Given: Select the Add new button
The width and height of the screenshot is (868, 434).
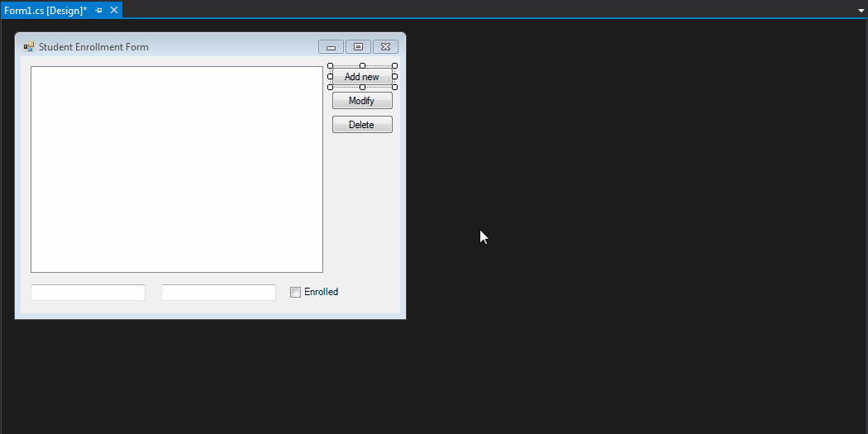Looking at the screenshot, I should coord(362,77).
